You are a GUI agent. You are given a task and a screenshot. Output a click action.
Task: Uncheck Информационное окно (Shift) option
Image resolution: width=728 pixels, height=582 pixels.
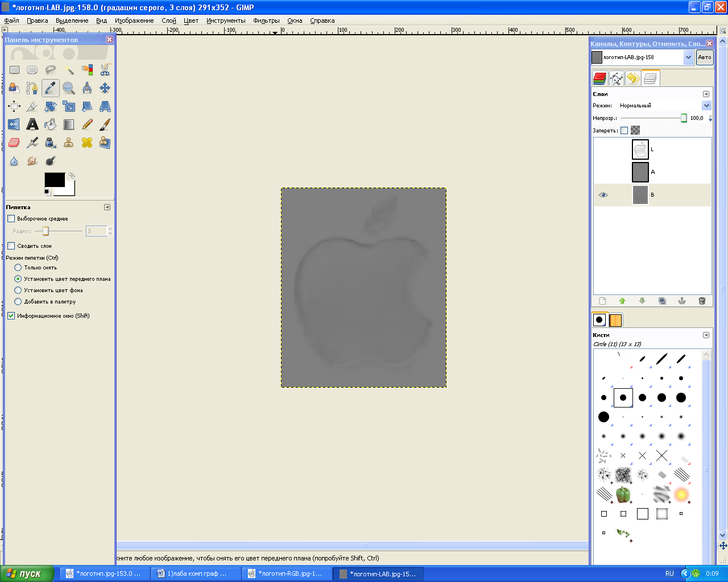[11, 315]
